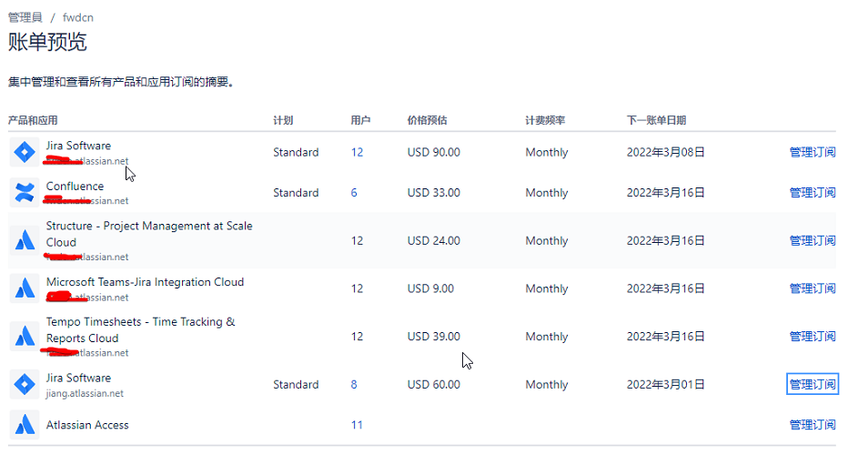Click the Tempo Timesheets app icon

click(25, 336)
